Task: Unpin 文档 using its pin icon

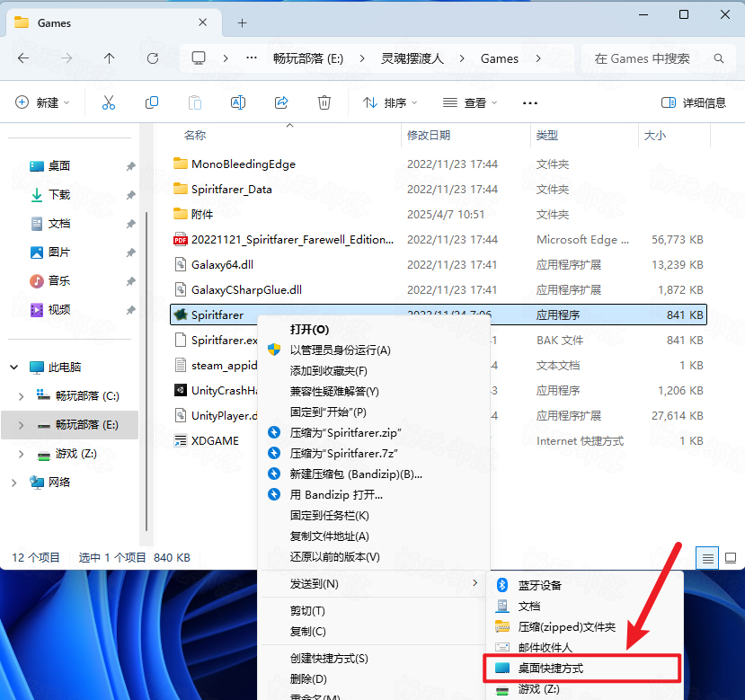Action: tap(130, 224)
